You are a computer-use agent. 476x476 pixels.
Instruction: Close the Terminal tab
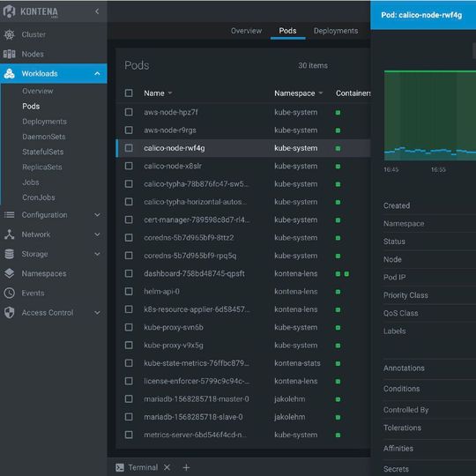point(167,467)
